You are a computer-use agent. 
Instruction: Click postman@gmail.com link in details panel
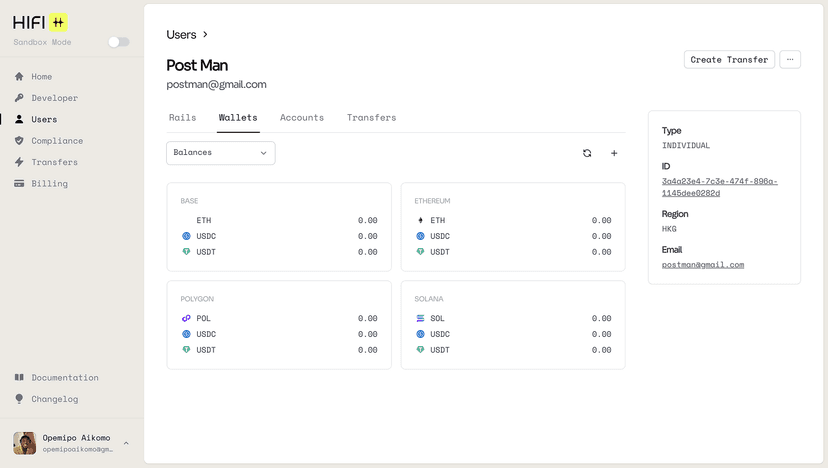point(703,265)
